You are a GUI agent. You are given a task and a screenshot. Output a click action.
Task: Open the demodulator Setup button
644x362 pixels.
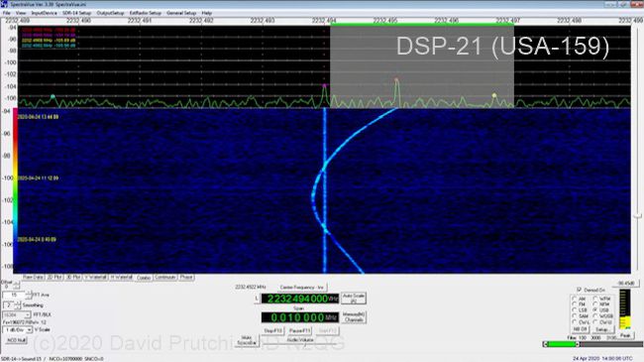(602, 329)
